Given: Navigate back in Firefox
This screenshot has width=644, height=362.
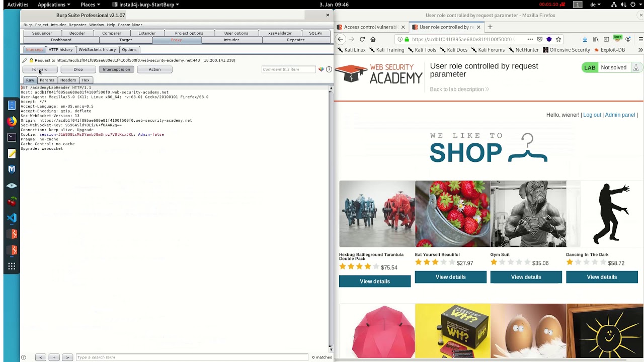Looking at the screenshot, I should (x=341, y=39).
